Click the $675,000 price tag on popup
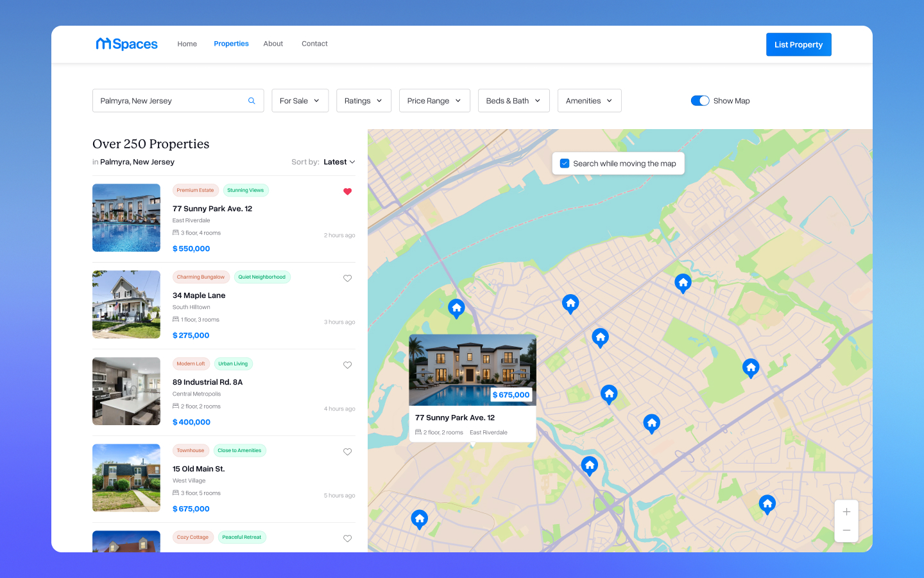 [x=511, y=395]
